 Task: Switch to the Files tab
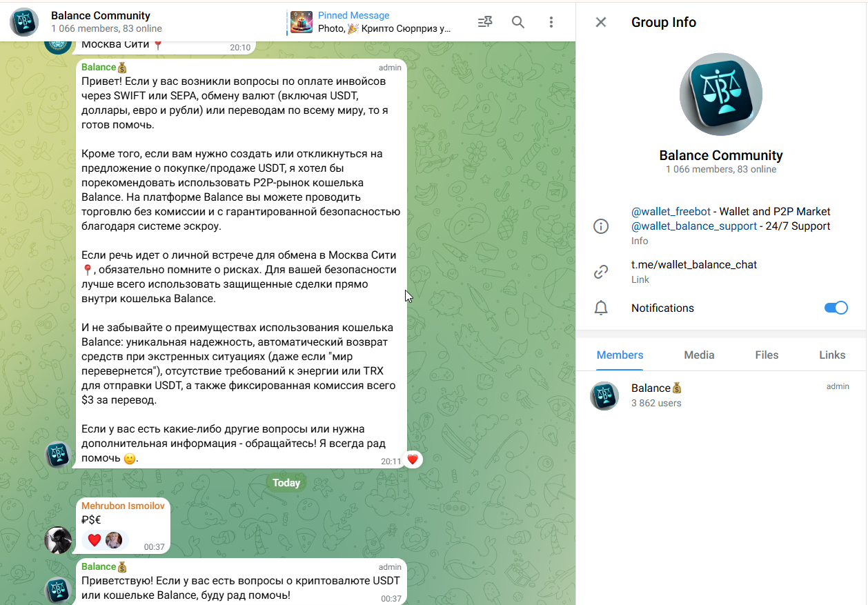[767, 355]
